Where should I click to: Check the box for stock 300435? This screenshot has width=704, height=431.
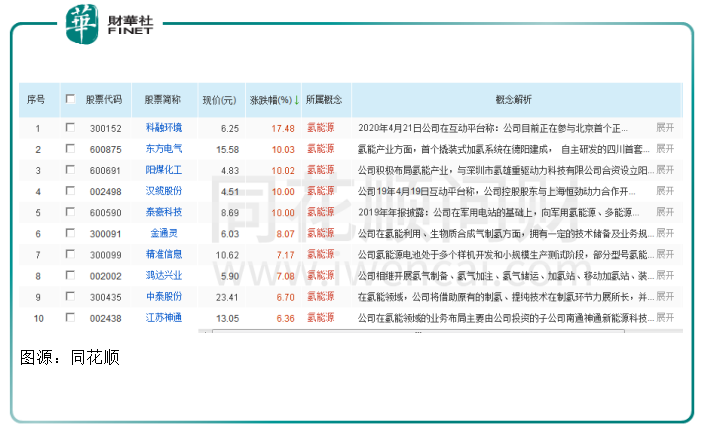(x=70, y=296)
